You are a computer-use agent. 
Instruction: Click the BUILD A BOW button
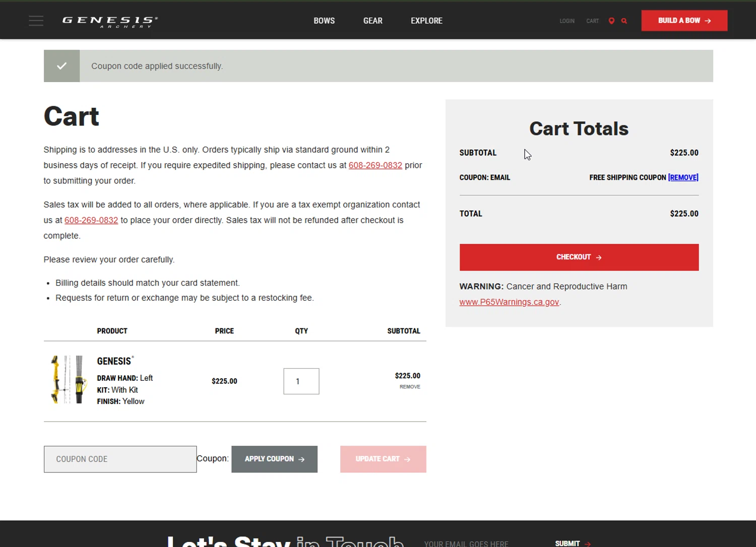[684, 21]
